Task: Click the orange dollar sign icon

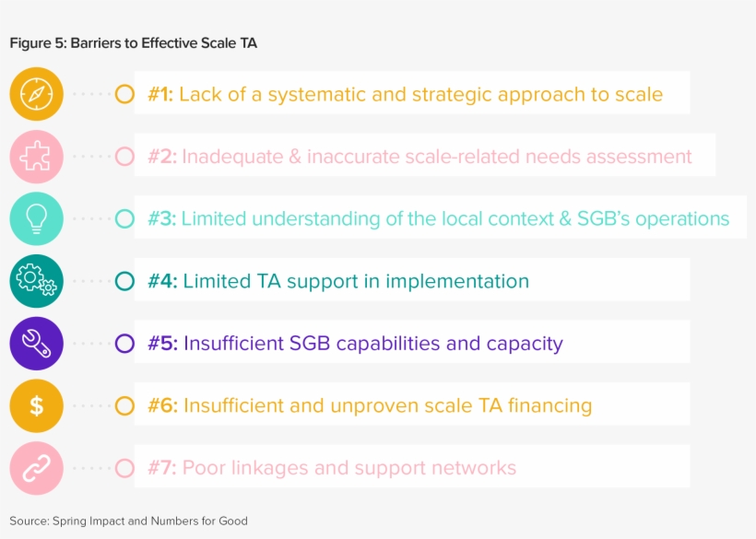Action: [x=37, y=405]
